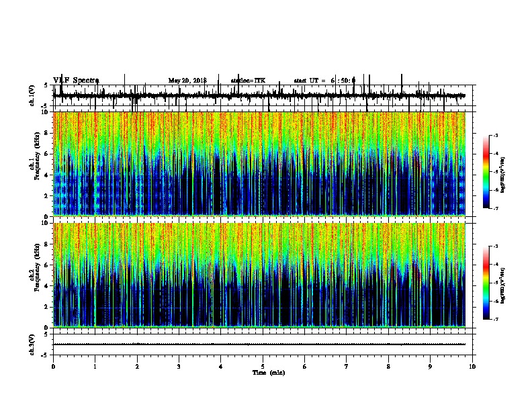Click the '-7' label on ch.1 color bar
Viewport: 532px width, 411px height.
pyautogui.click(x=496, y=208)
